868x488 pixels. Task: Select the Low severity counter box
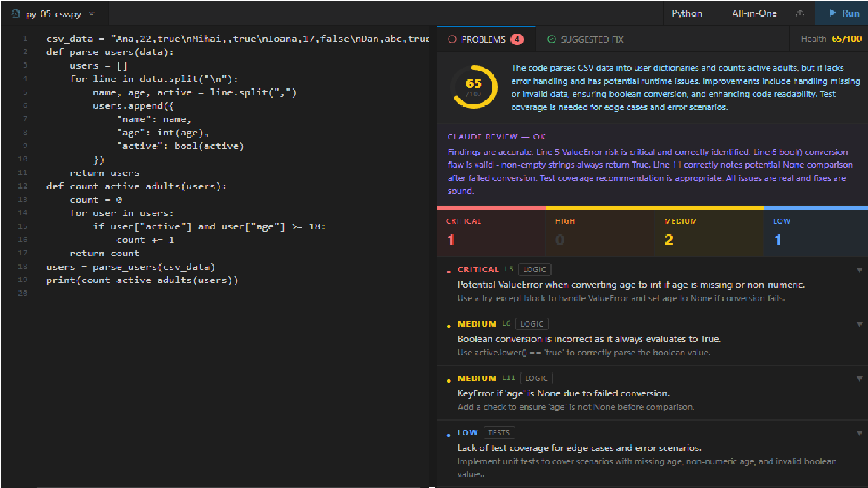pyautogui.click(x=816, y=232)
